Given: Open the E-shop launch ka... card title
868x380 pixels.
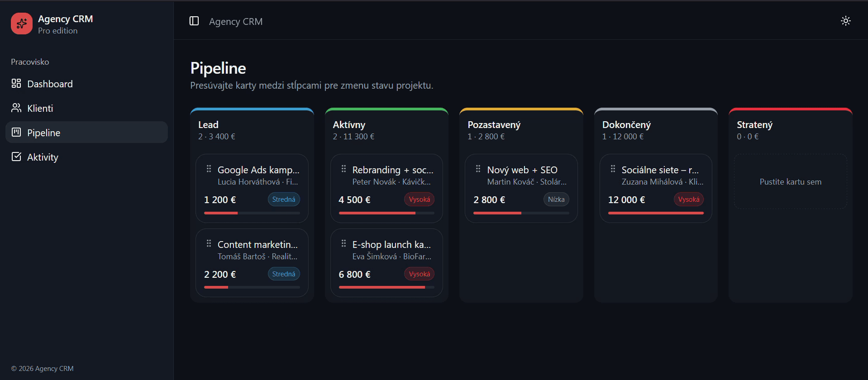Looking at the screenshot, I should pos(391,245).
